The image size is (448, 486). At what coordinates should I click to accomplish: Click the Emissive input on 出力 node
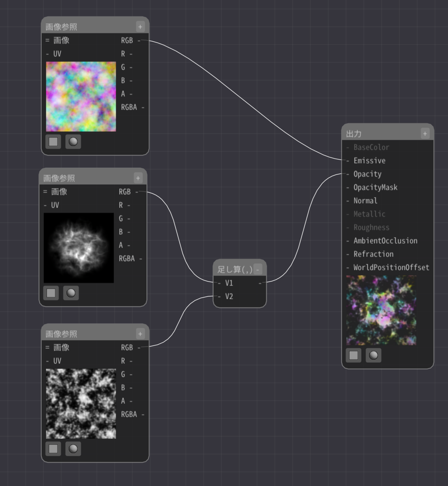[x=366, y=160]
